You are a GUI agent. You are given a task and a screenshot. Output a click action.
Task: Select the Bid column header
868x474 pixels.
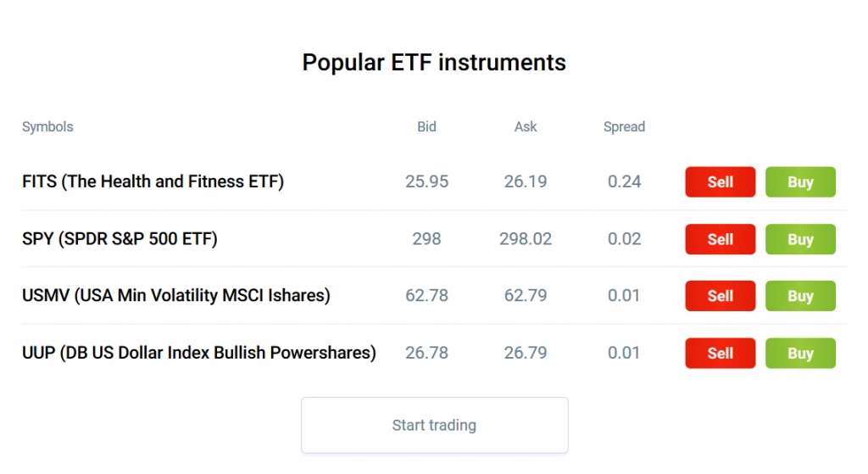click(426, 127)
